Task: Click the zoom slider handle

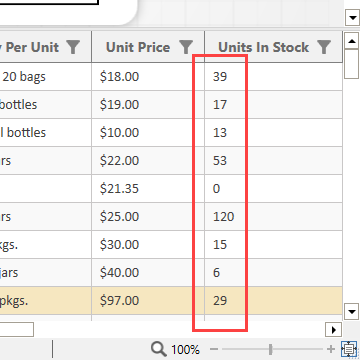Action: pyautogui.click(x=271, y=349)
